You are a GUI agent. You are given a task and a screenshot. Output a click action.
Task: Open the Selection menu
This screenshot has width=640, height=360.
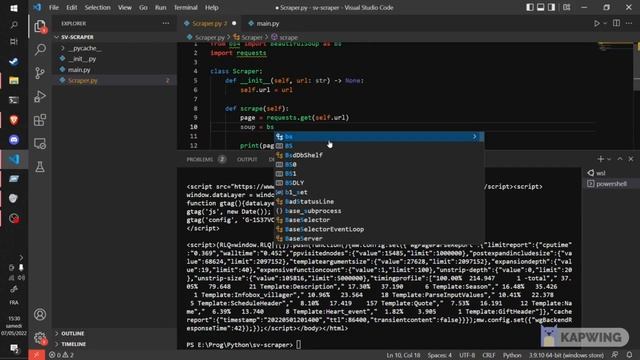tap(97, 7)
